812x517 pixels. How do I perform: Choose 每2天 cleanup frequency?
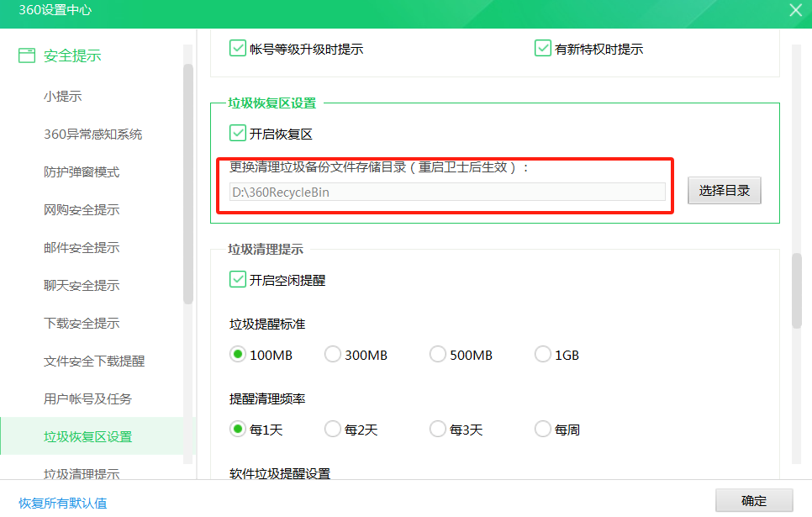coord(333,429)
